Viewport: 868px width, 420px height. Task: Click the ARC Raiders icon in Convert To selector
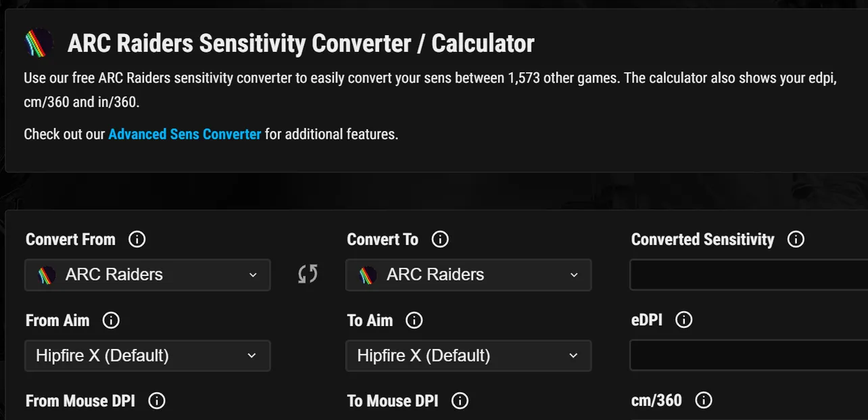[x=366, y=275]
